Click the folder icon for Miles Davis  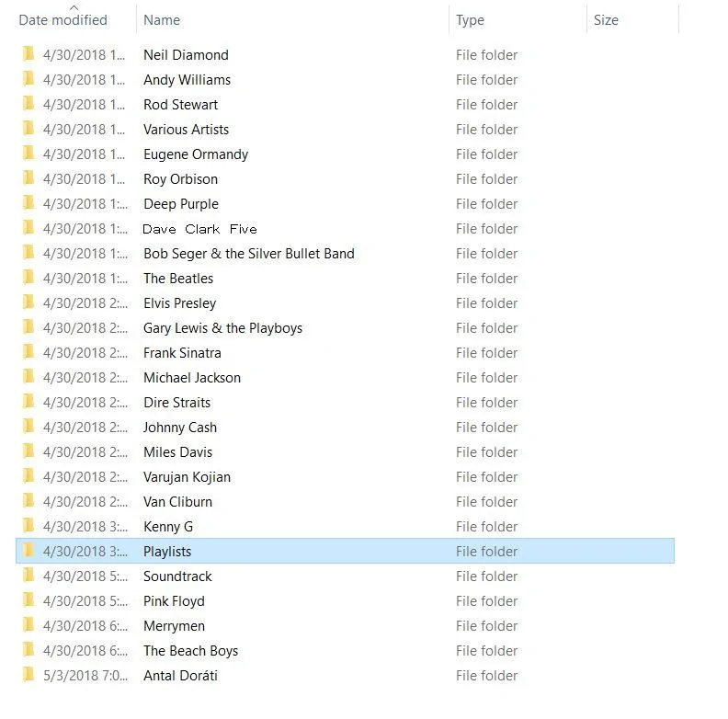point(28,451)
